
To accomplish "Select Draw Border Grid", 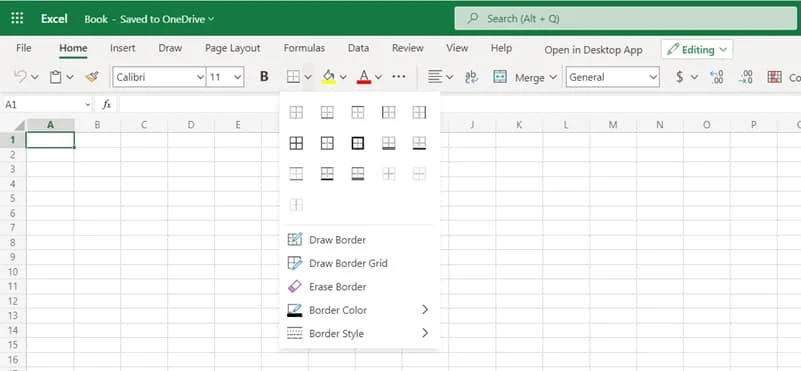I will pyautogui.click(x=360, y=263).
